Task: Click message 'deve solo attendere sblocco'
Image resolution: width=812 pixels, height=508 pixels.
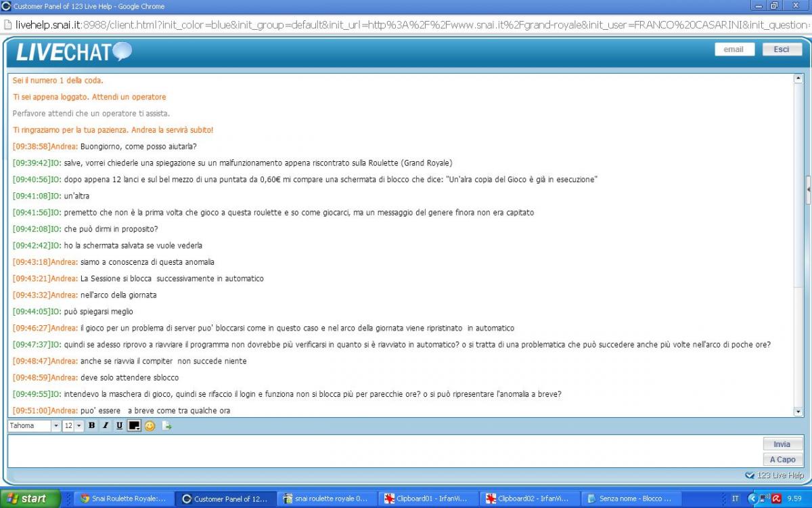Action: [x=129, y=377]
